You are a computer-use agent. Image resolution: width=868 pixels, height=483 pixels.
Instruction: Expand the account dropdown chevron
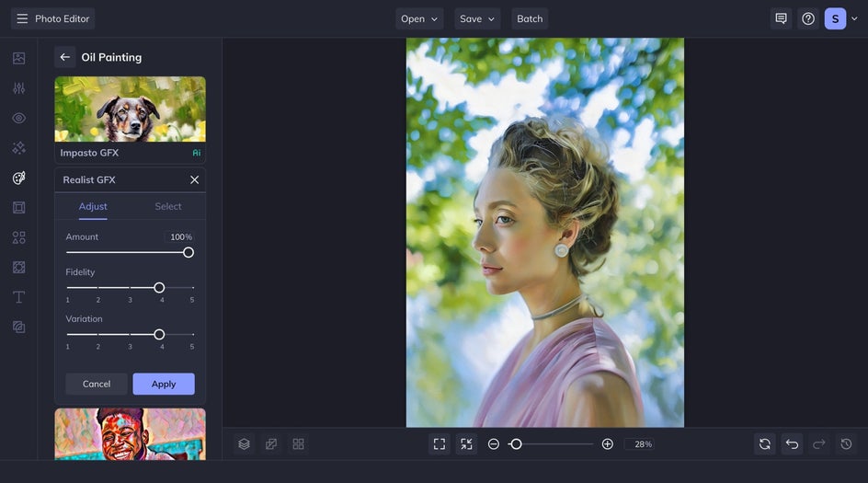pyautogui.click(x=854, y=18)
